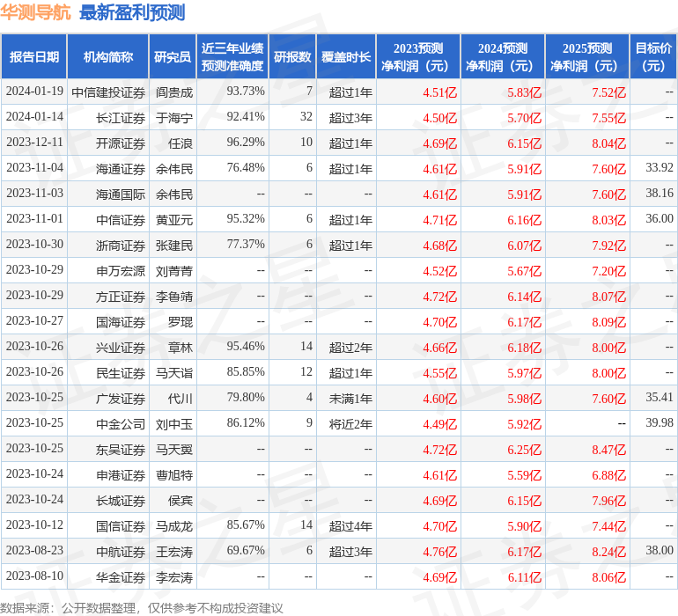Click coverage text 超过4年
This screenshot has height=616, width=678.
pyautogui.click(x=350, y=525)
